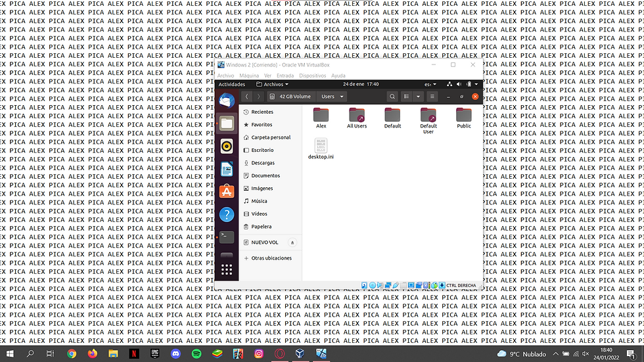Open the Terminal from the dock
The width and height of the screenshot is (644, 362).
pos(227,237)
